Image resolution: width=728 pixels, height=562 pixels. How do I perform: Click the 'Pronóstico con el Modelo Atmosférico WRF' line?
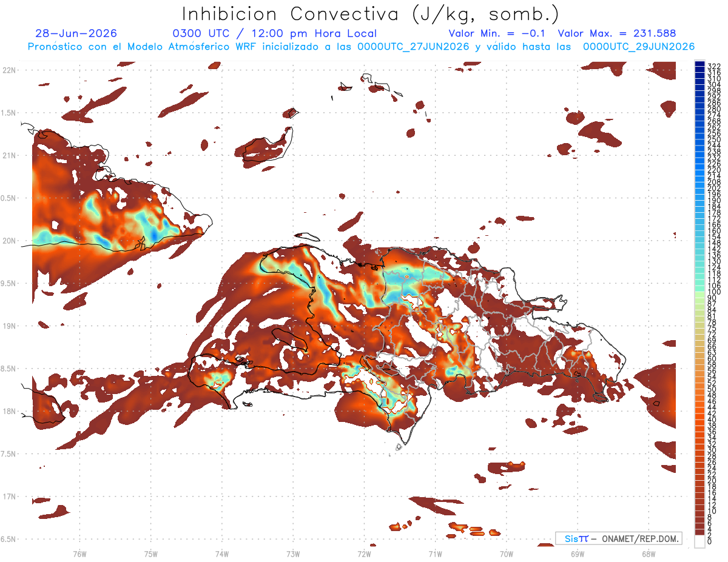(143, 47)
